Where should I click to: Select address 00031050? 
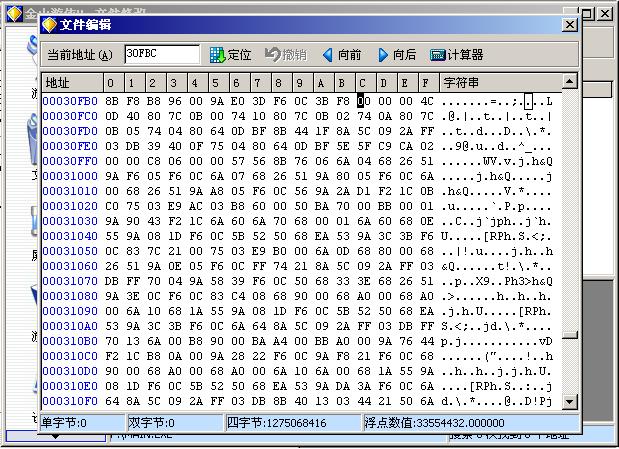[x=70, y=251]
